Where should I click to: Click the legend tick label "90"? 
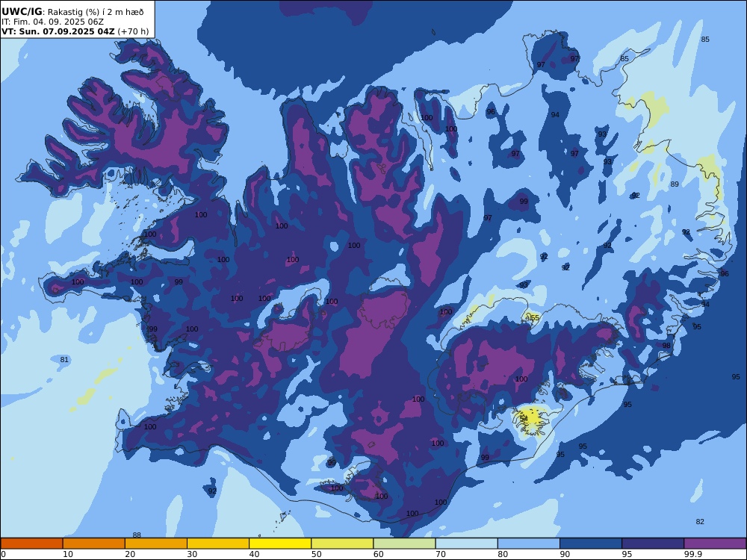pyautogui.click(x=565, y=554)
